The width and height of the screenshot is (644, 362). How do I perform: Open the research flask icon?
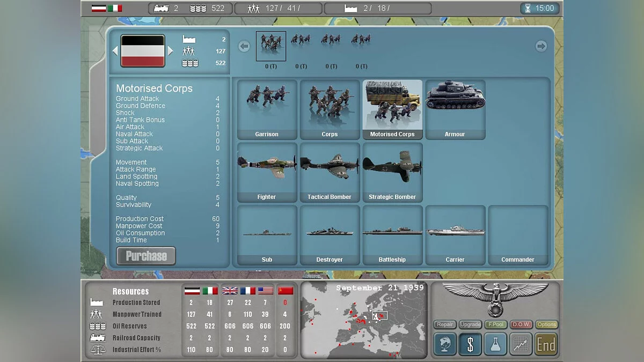click(495, 344)
